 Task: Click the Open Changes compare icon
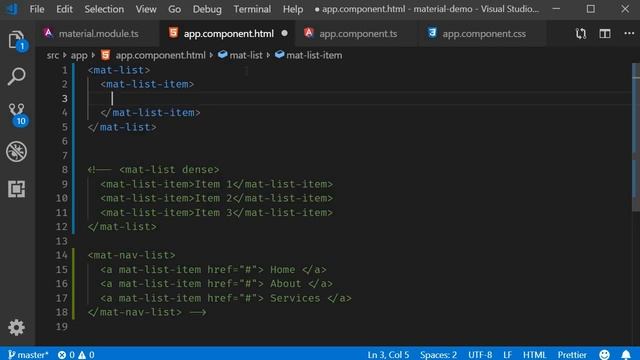coord(581,33)
